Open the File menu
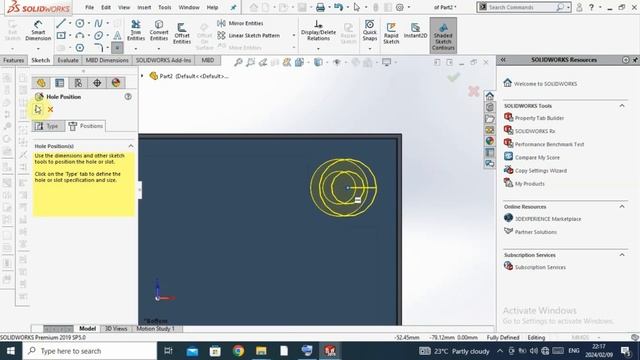The width and height of the screenshot is (640, 360). pyautogui.click(x=89, y=7)
